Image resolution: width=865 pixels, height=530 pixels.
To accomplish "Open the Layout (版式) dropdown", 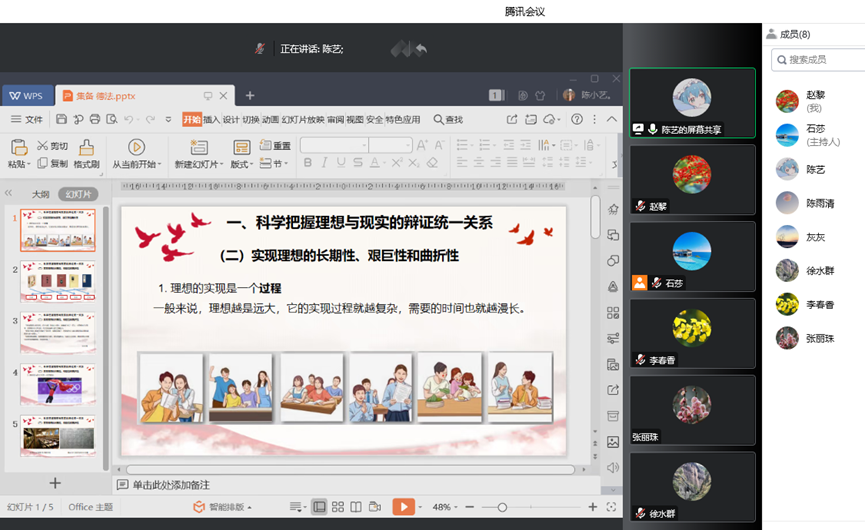I will [242, 164].
